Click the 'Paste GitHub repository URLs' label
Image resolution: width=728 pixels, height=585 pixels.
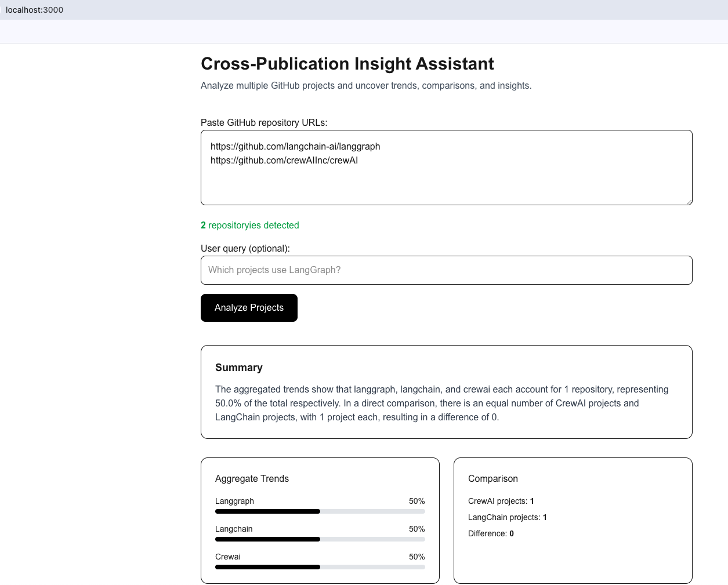pyautogui.click(x=264, y=123)
